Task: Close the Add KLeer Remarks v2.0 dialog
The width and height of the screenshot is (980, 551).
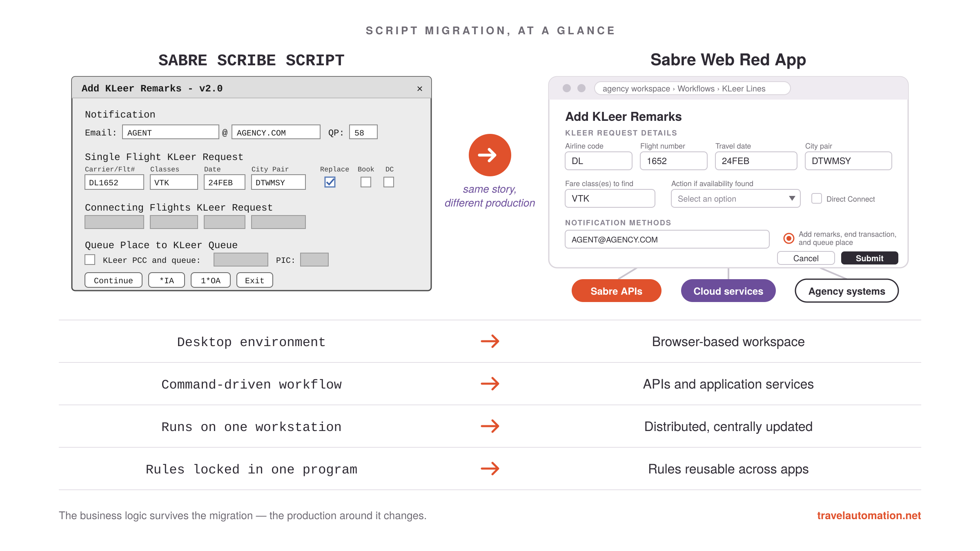Action: point(419,89)
